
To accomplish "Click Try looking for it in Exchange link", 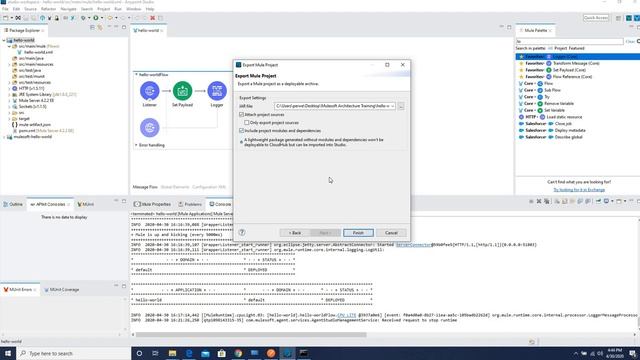I will click(x=579, y=190).
